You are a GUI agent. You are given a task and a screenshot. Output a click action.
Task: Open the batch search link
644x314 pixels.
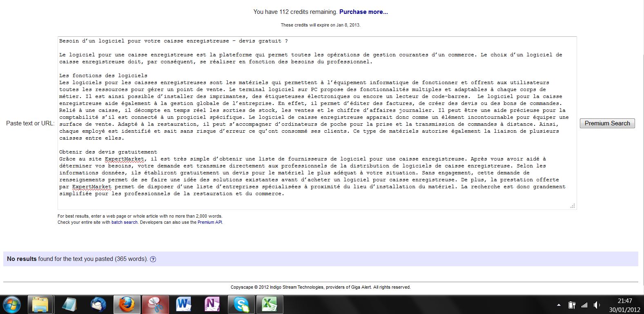125,223
